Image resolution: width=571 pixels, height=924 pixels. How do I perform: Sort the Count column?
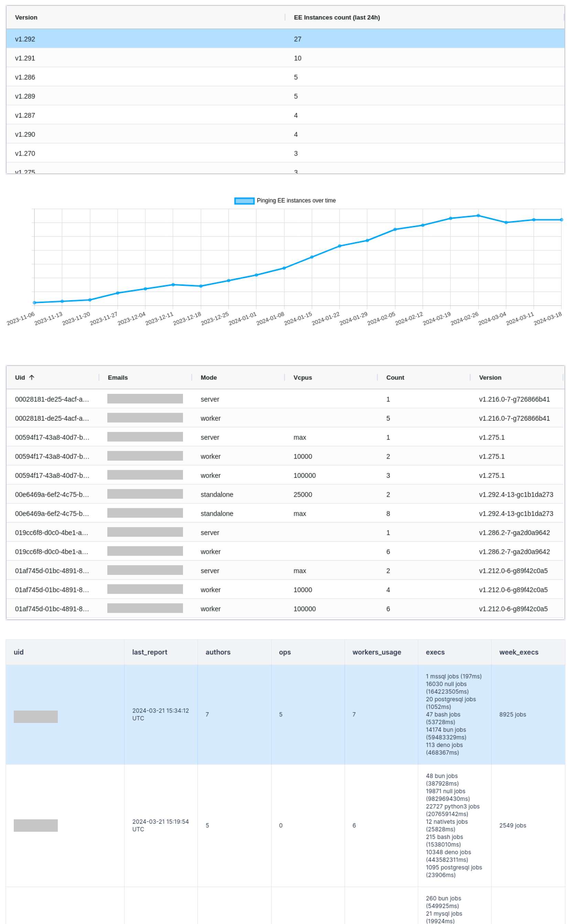(x=395, y=377)
